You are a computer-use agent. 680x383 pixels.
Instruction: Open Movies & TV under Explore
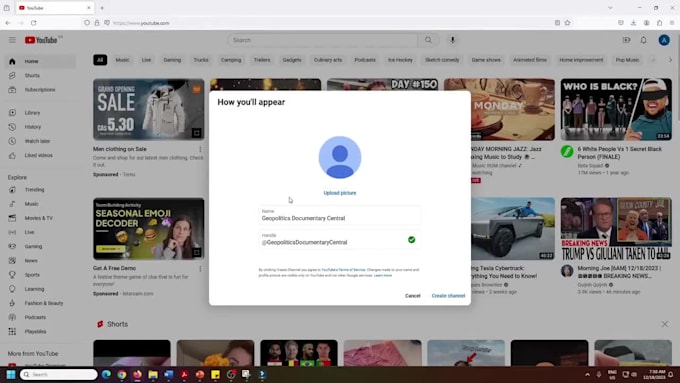(x=41, y=218)
